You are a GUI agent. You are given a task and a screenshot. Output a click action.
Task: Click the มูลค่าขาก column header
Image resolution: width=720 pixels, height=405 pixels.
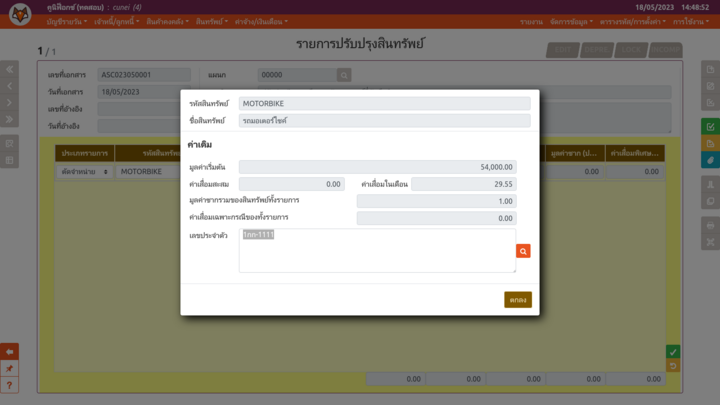click(x=574, y=153)
